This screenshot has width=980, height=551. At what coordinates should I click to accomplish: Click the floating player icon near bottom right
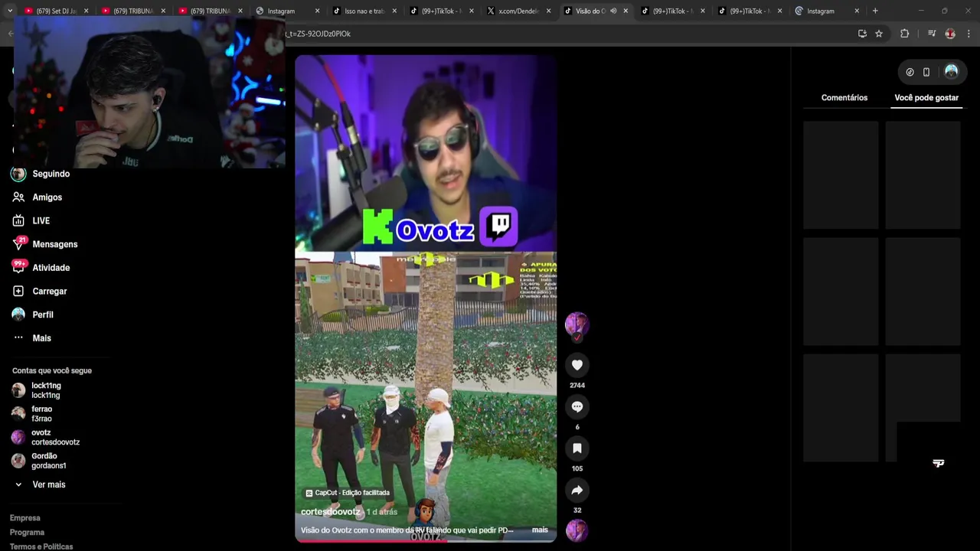[x=939, y=463]
